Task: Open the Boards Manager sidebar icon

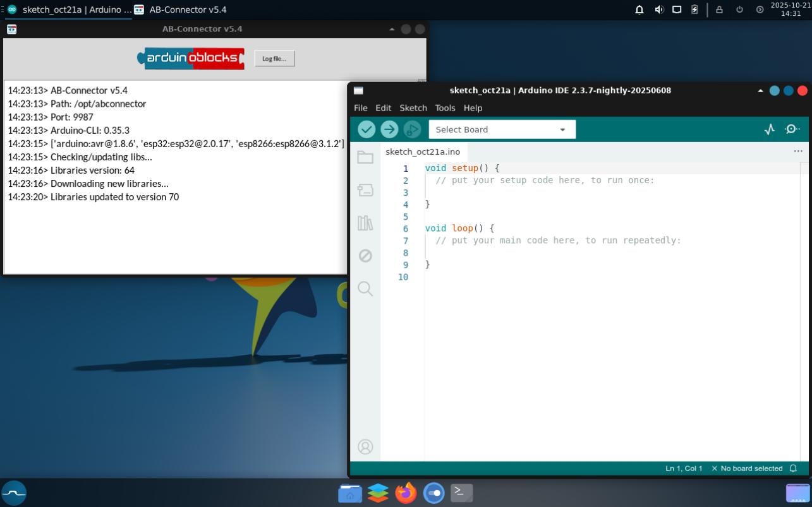Action: click(365, 190)
